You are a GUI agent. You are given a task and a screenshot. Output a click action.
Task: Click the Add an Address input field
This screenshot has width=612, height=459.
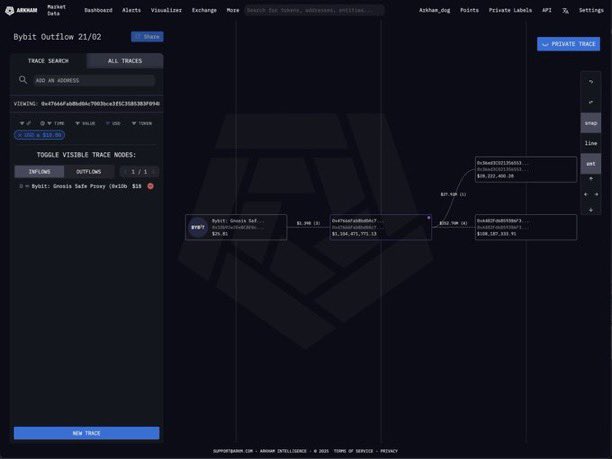pos(93,80)
